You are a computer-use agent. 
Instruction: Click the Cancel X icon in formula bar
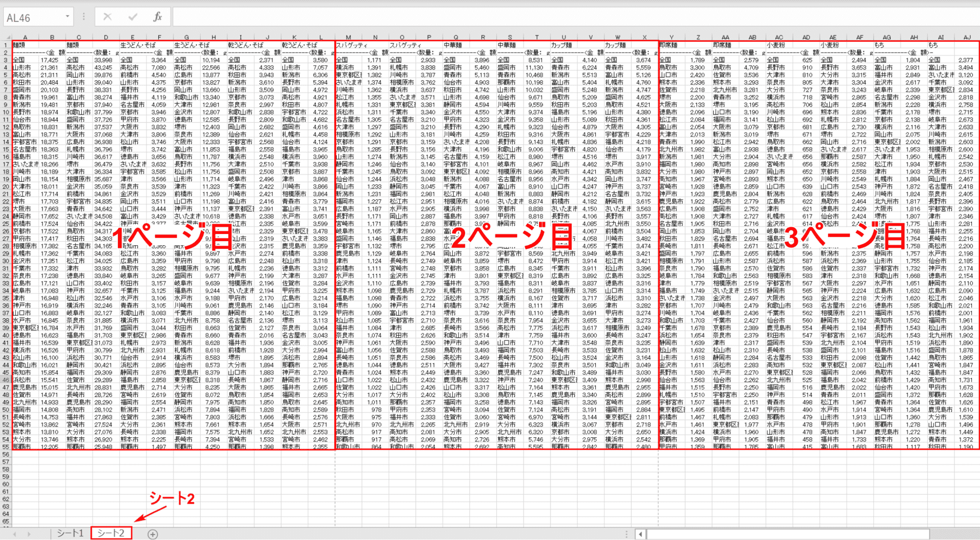(107, 17)
